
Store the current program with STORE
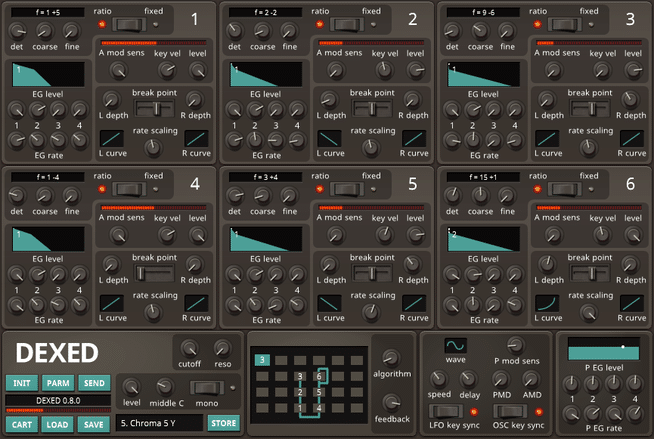tap(224, 423)
